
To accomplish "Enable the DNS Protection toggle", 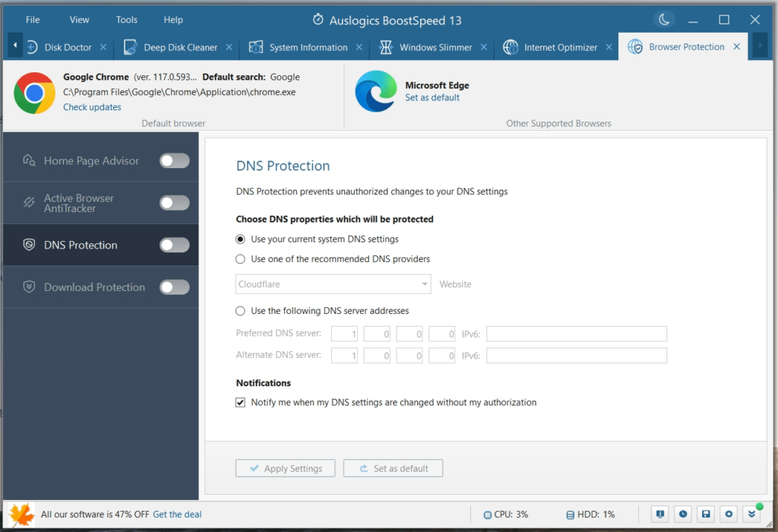I will point(174,245).
